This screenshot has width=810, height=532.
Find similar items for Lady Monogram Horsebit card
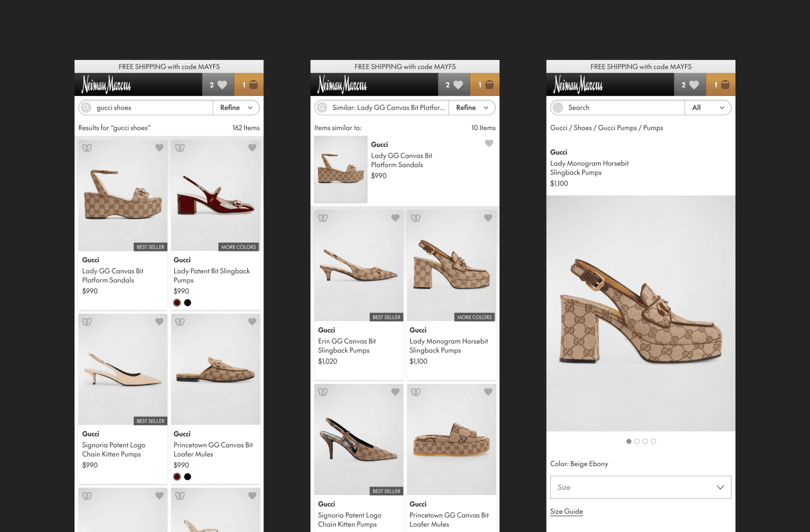(x=416, y=218)
